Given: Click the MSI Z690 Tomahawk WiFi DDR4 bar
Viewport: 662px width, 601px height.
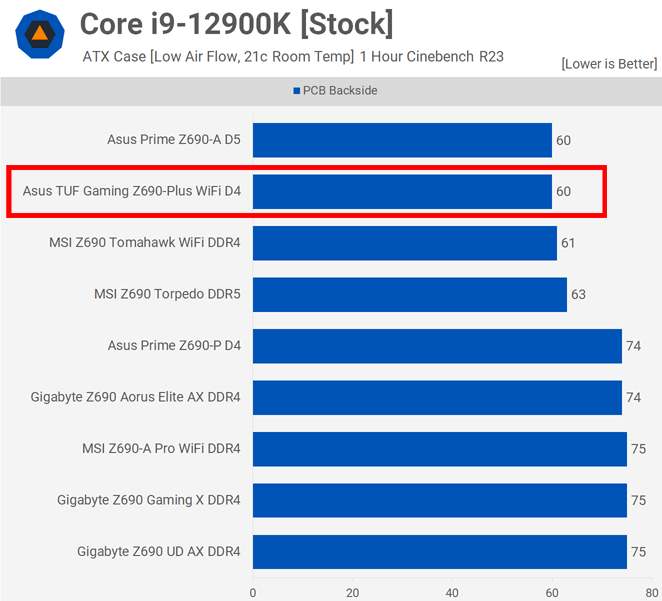Looking at the screenshot, I should click(x=404, y=243).
